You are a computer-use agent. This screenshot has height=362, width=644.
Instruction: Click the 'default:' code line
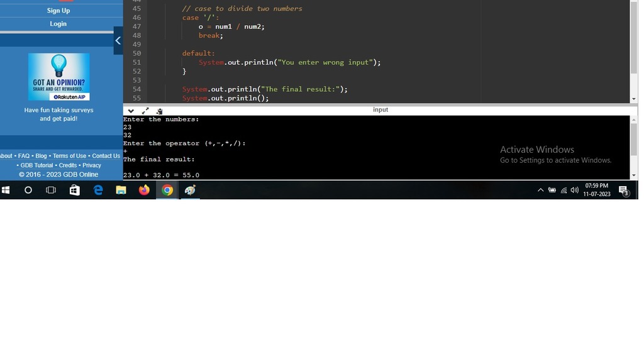(198, 53)
